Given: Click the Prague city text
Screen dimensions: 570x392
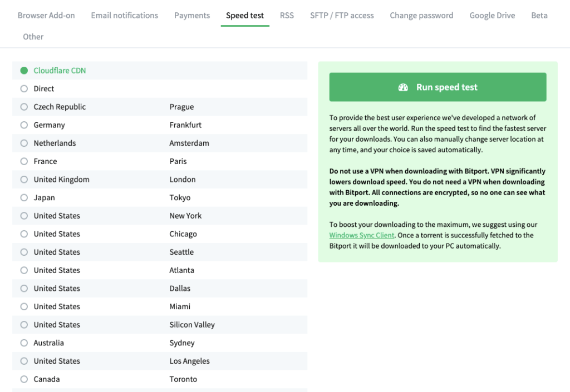Looking at the screenshot, I should [181, 107].
